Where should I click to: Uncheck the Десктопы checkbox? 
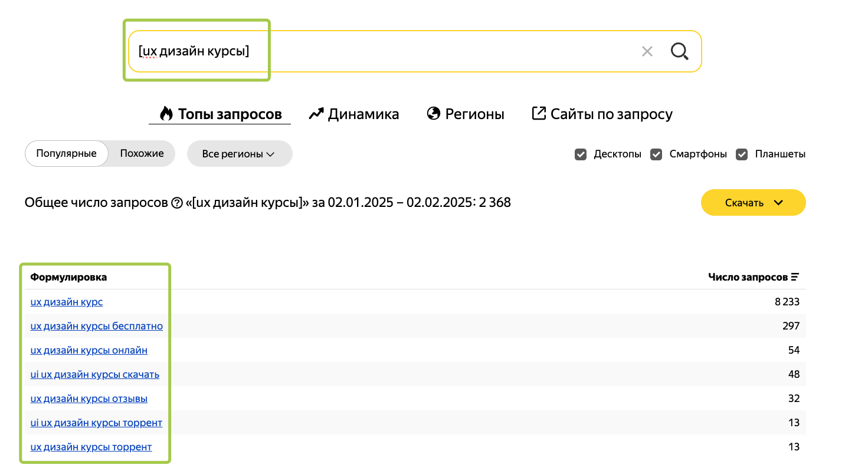point(581,154)
